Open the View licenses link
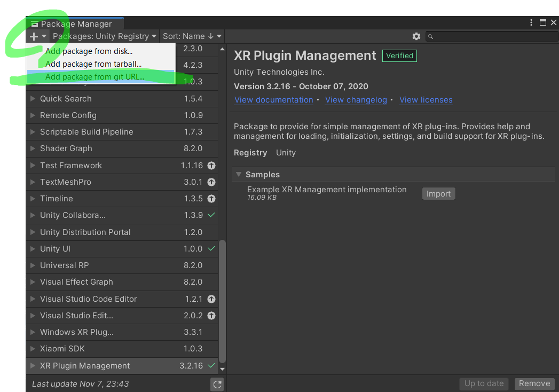 tap(426, 100)
